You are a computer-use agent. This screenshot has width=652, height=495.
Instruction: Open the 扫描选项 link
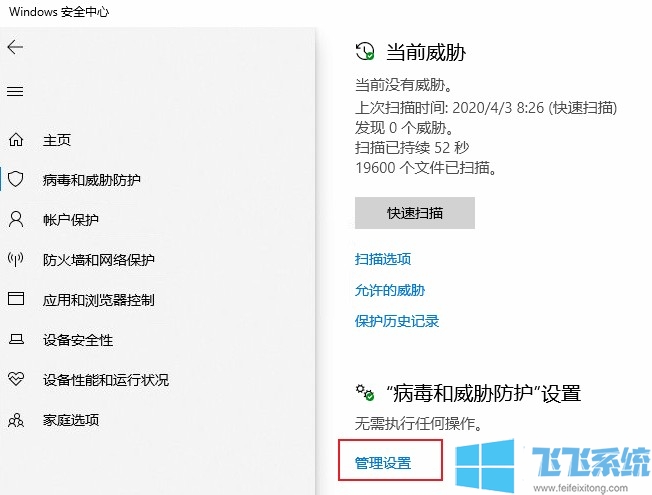point(383,259)
